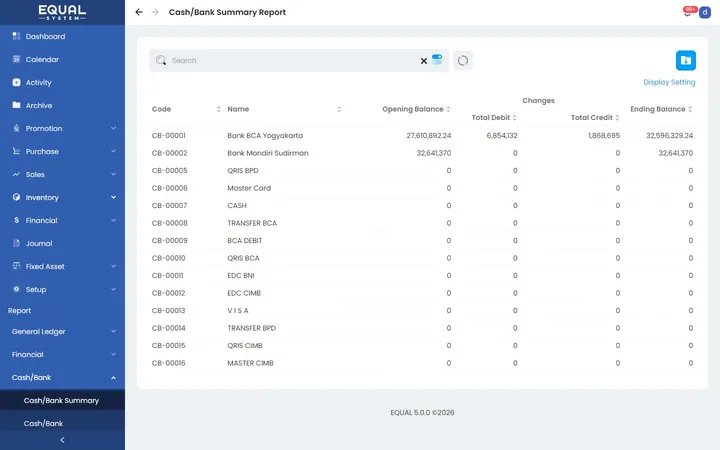The height and width of the screenshot is (450, 720).
Task: Go back with the left arrow
Action: [139, 12]
